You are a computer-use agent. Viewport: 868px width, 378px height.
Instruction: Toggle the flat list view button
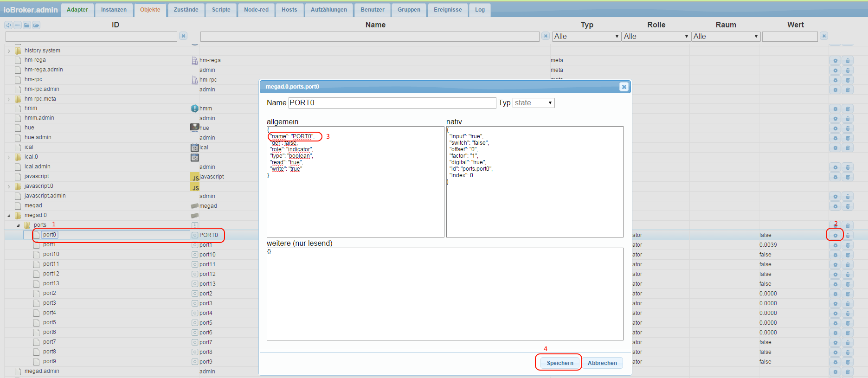[18, 25]
